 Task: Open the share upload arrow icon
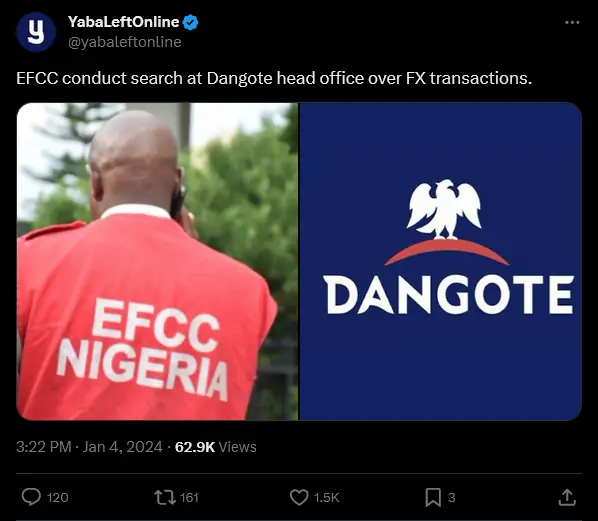tap(567, 497)
